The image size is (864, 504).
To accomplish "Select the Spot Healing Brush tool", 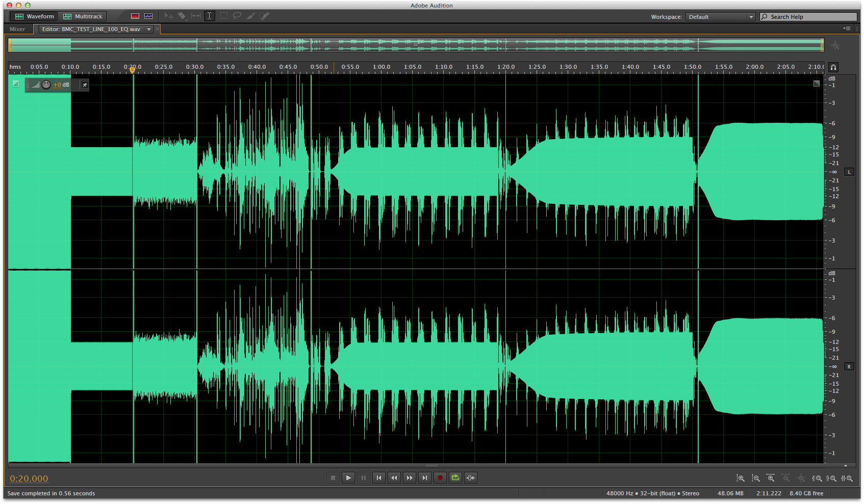I will (264, 16).
